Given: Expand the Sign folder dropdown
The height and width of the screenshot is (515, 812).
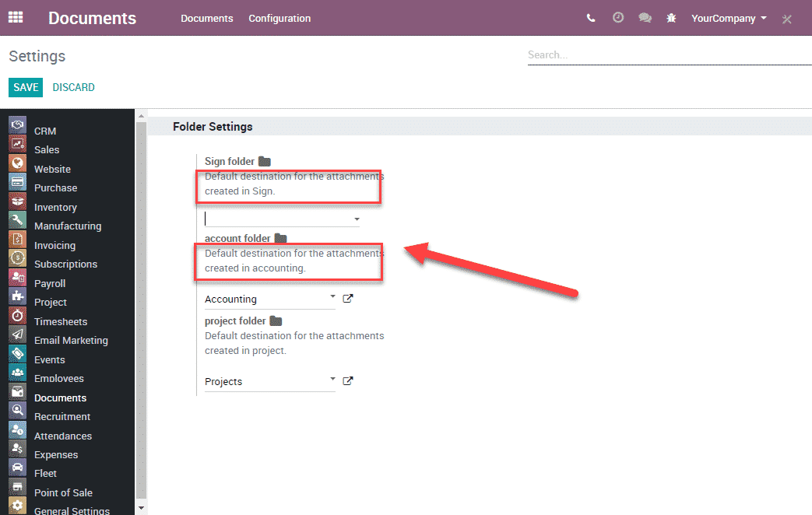Looking at the screenshot, I should (x=357, y=219).
